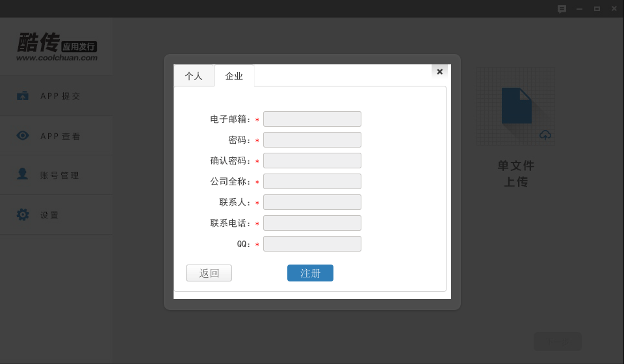The image size is (624, 364).
Task: Open the 设置 gear icon
Action: 23,214
